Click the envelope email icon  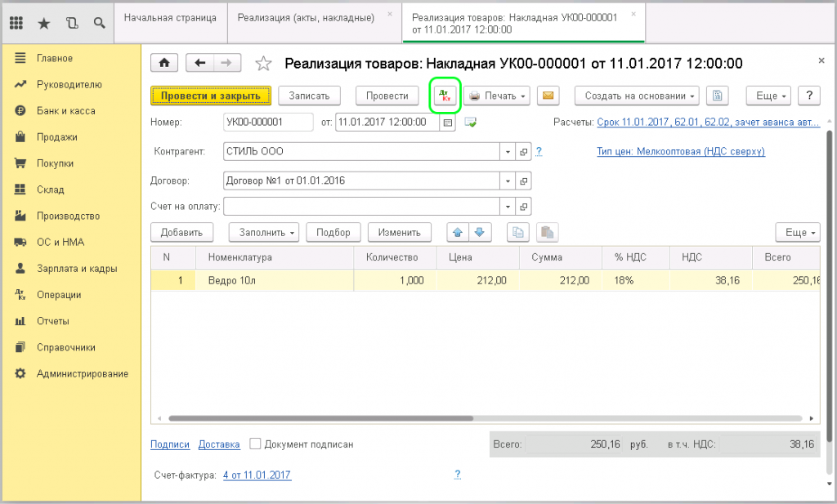[548, 96]
